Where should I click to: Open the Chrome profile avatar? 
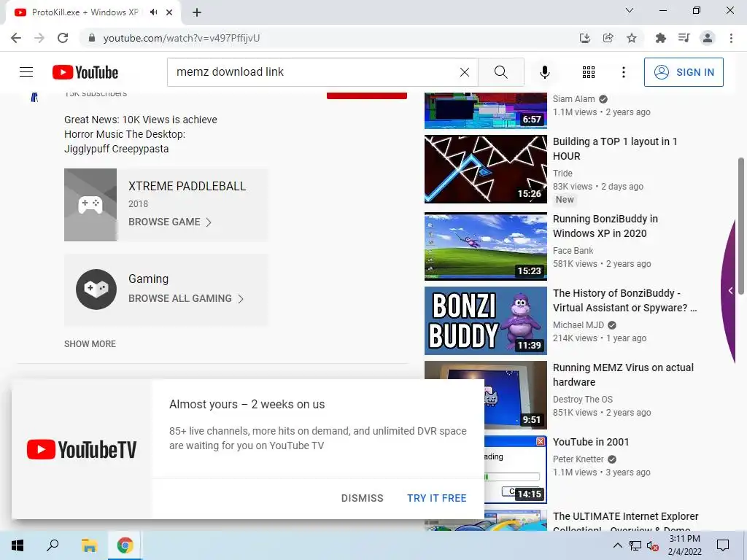708,38
